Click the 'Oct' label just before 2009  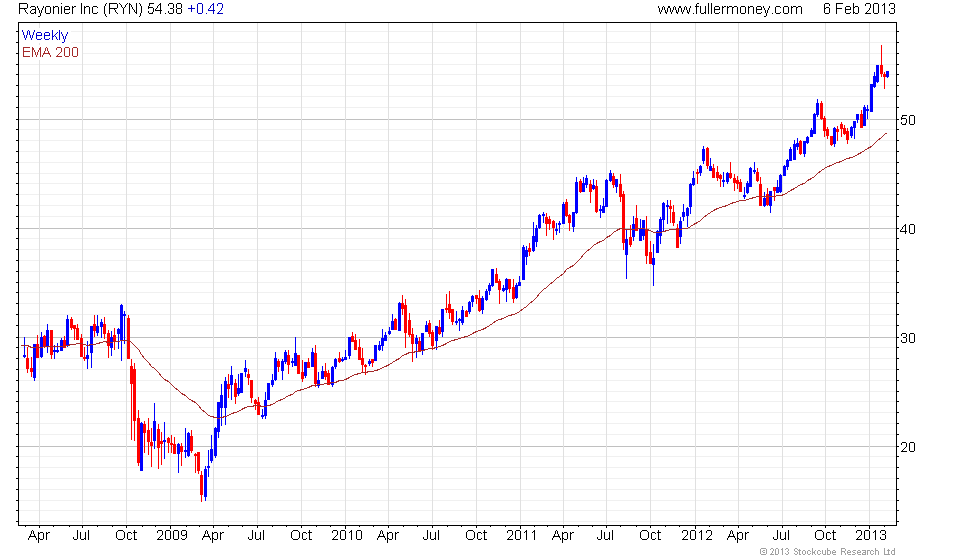[x=126, y=536]
